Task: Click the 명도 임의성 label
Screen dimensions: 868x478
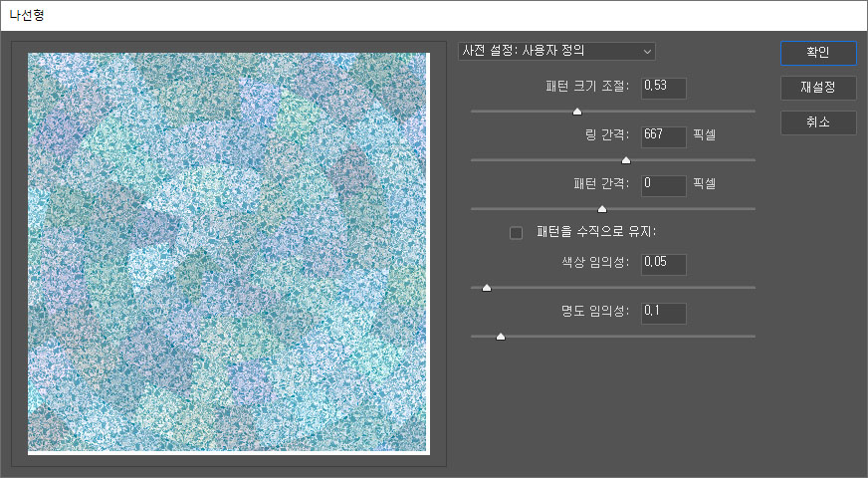Action: (595, 312)
